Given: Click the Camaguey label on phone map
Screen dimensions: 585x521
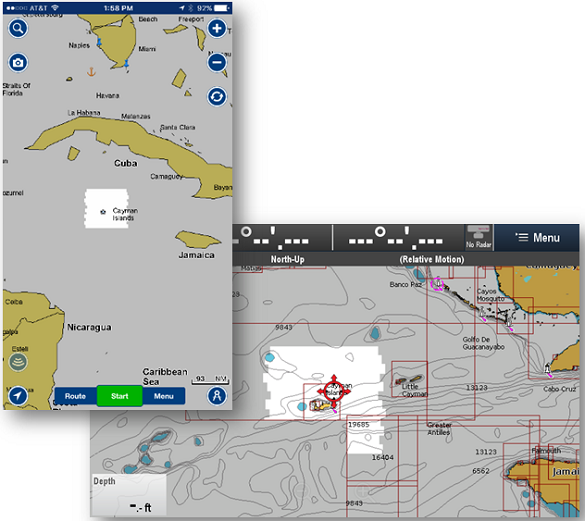Looking at the screenshot, I should (166, 176).
